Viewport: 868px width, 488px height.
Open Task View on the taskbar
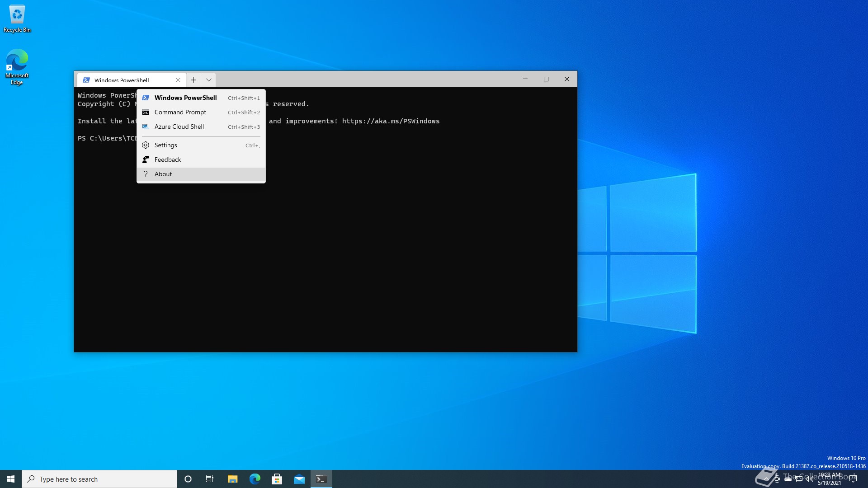(210, 479)
